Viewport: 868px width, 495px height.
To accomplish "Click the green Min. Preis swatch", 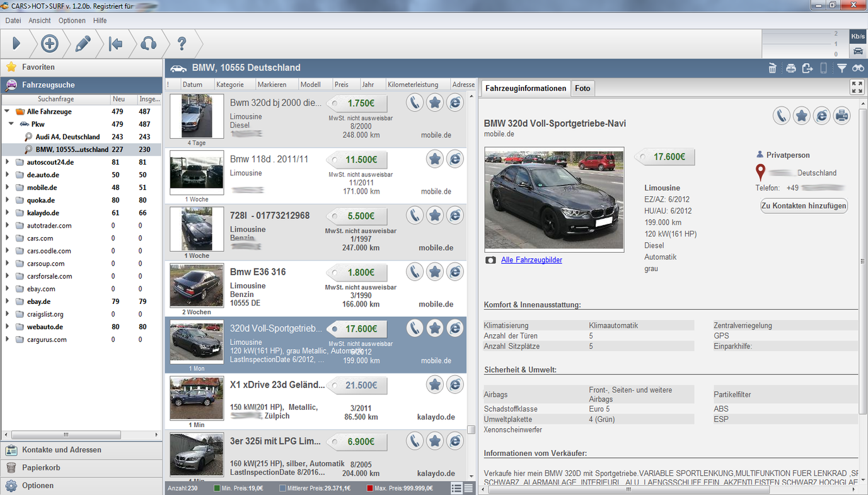I will (217, 488).
